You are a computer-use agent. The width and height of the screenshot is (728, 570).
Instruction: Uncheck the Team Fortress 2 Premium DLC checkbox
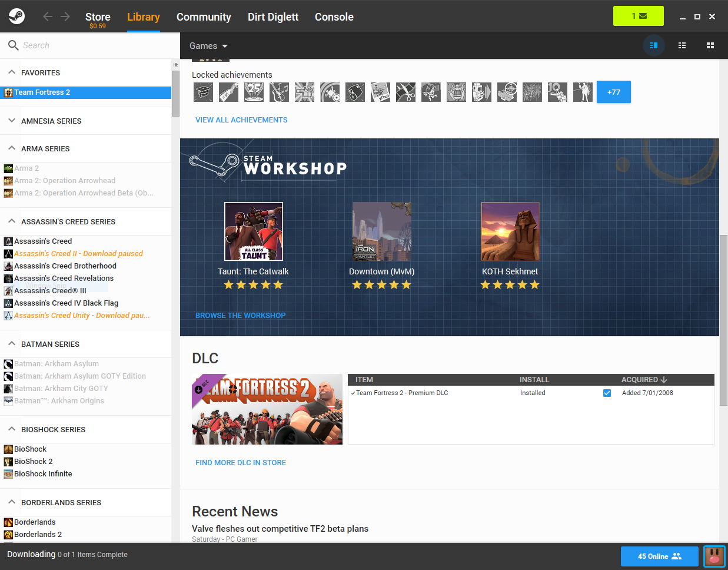coord(607,393)
